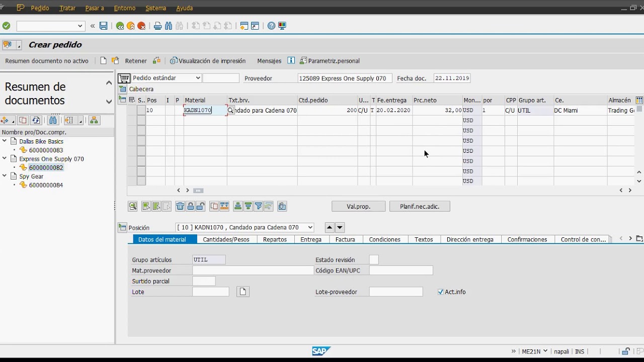This screenshot has height=362, width=644.
Task: Click the Lote create batch document icon
Action: pyautogui.click(x=243, y=292)
